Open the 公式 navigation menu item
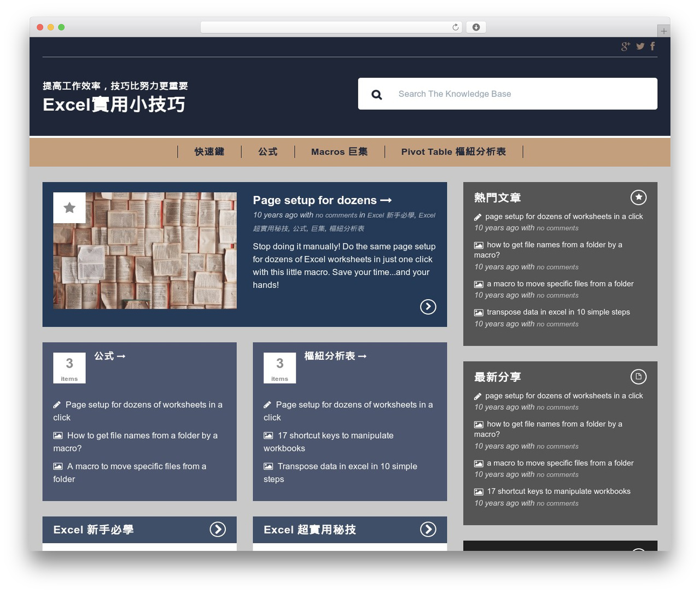Image resolution: width=700 pixels, height=593 pixels. [268, 152]
